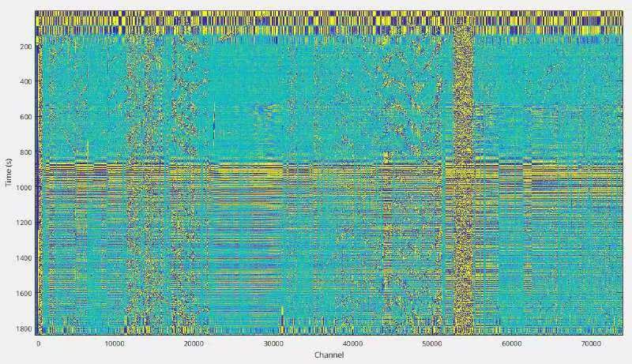Click the x-axis tick label 30000
632x364 pixels.
click(273, 343)
